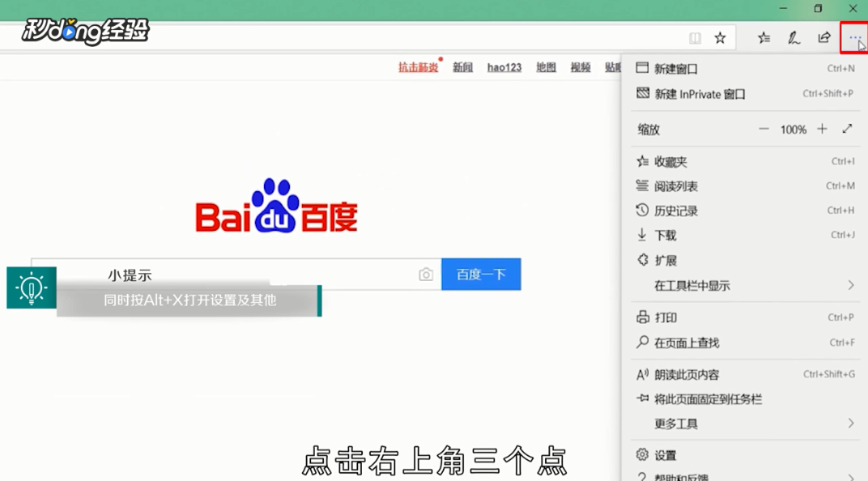Select 在页面上查找 menu item
The height and width of the screenshot is (481, 868).
click(745, 343)
